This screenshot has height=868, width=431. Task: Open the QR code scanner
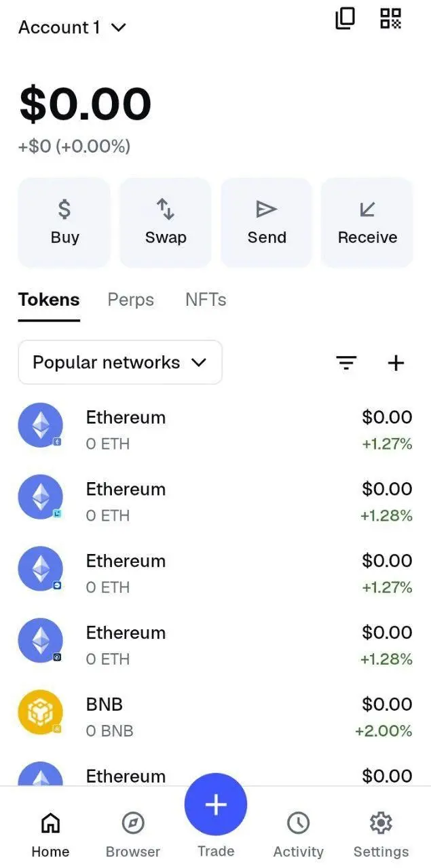(x=391, y=18)
